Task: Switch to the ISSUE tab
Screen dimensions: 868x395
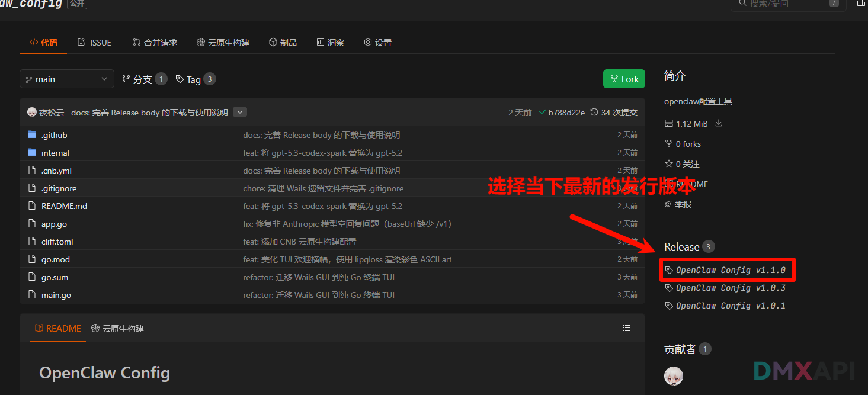Action: pyautogui.click(x=94, y=43)
